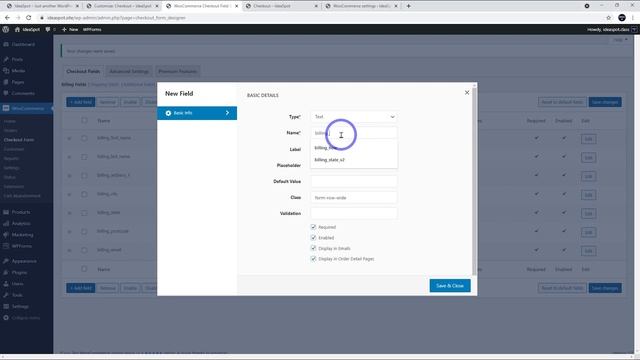Click the top Reset to default fields button
Screen dimensions: 640x360
pos(562,102)
